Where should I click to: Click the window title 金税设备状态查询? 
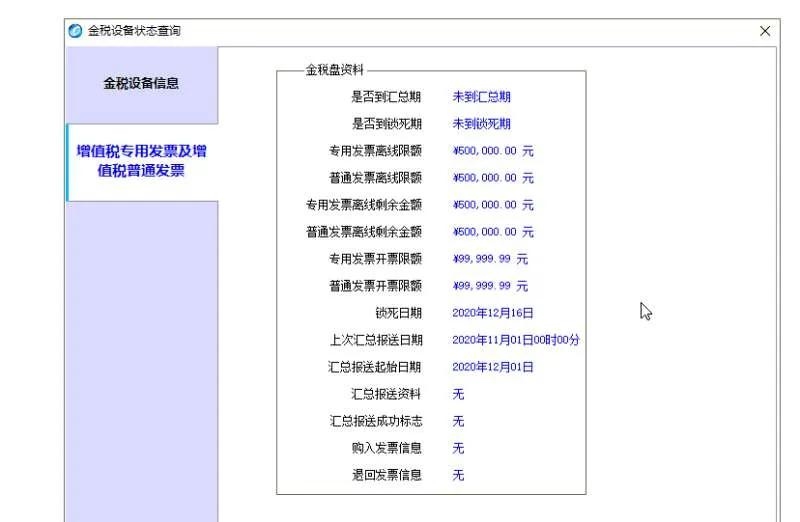pos(134,31)
